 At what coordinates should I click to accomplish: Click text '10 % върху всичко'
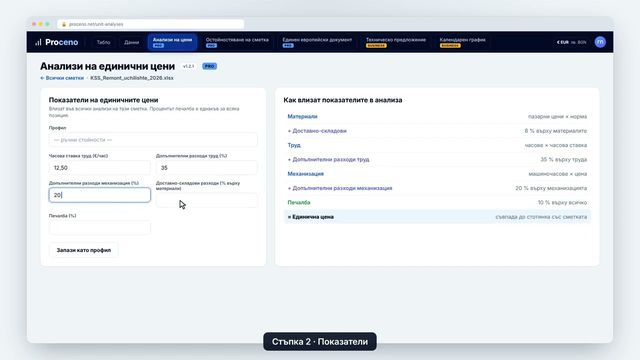click(562, 202)
